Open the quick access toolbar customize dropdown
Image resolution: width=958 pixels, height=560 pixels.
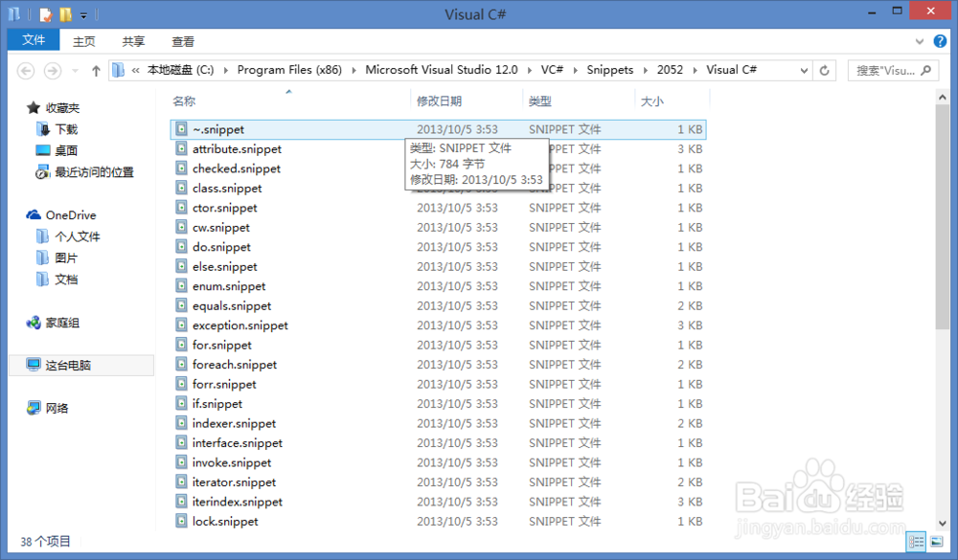click(x=83, y=14)
